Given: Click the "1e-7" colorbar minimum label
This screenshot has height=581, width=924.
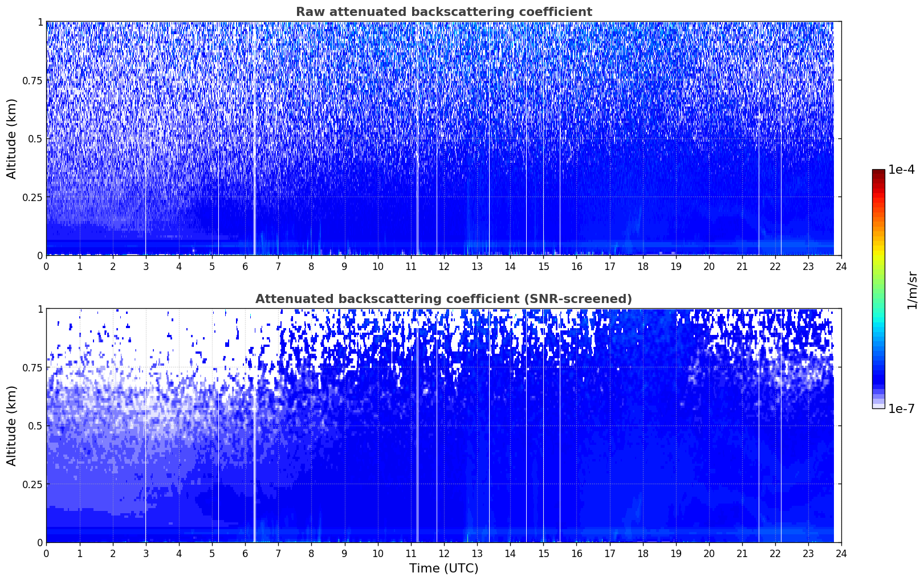Looking at the screenshot, I should pos(901,409).
